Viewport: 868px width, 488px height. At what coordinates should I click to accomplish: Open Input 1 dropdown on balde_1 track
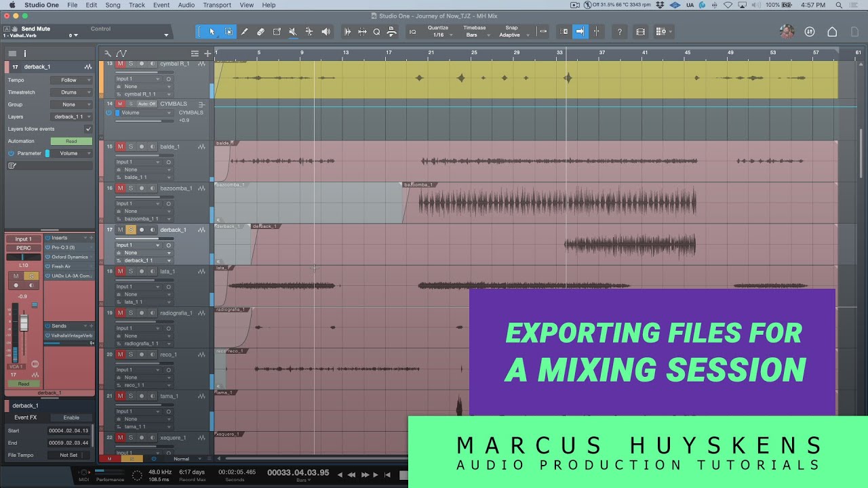138,162
